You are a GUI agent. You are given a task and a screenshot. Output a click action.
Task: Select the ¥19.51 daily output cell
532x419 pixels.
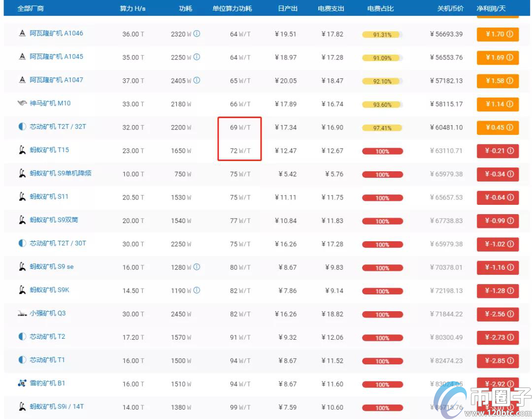[286, 34]
